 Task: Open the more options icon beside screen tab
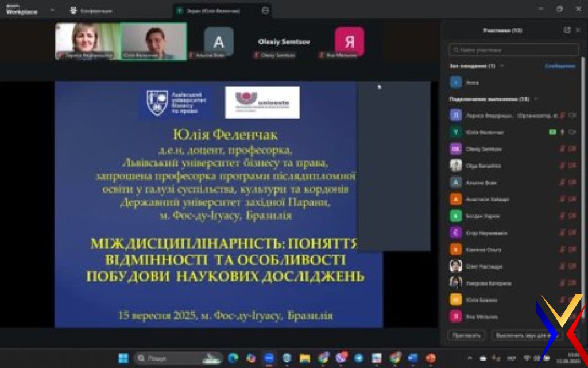[265, 10]
